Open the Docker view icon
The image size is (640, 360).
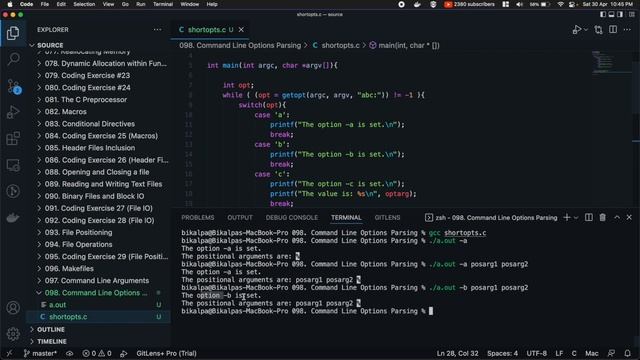pyautogui.click(x=13, y=217)
